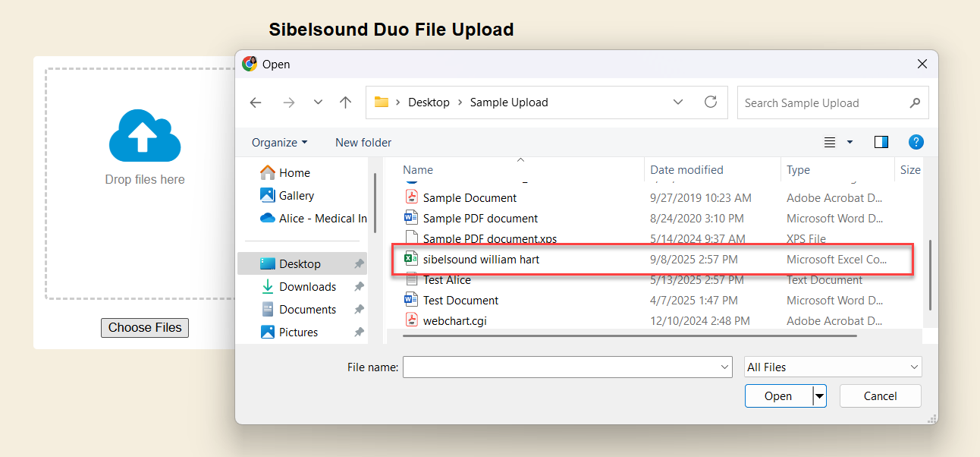
Task: Toggle the preview pane icon
Action: (881, 142)
